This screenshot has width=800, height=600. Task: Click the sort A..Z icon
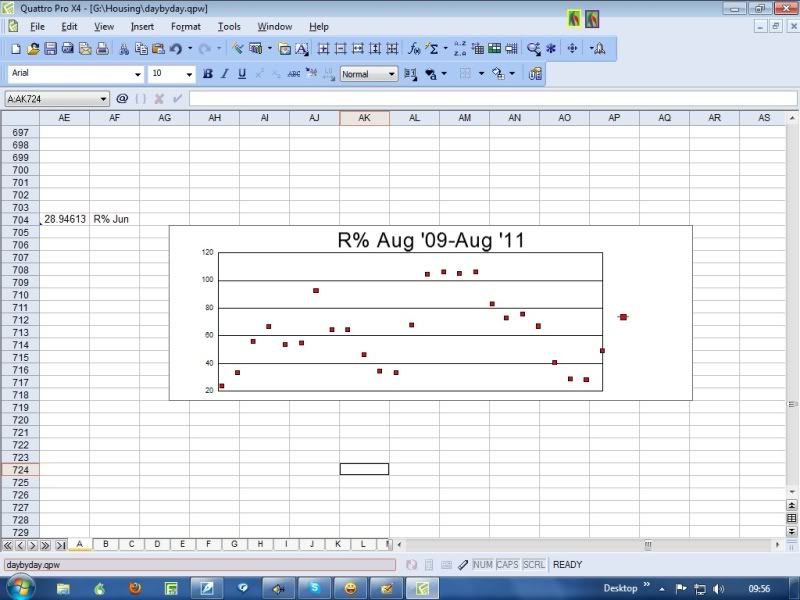click(x=460, y=48)
